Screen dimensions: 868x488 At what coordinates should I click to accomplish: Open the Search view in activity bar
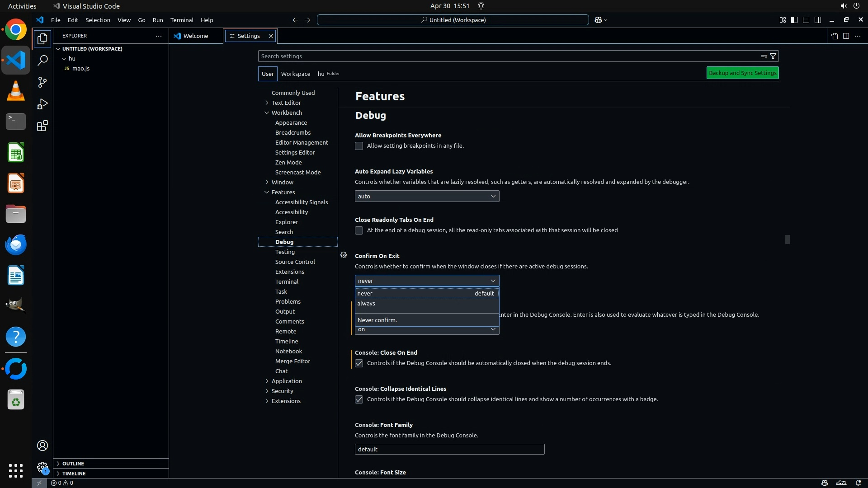click(42, 60)
